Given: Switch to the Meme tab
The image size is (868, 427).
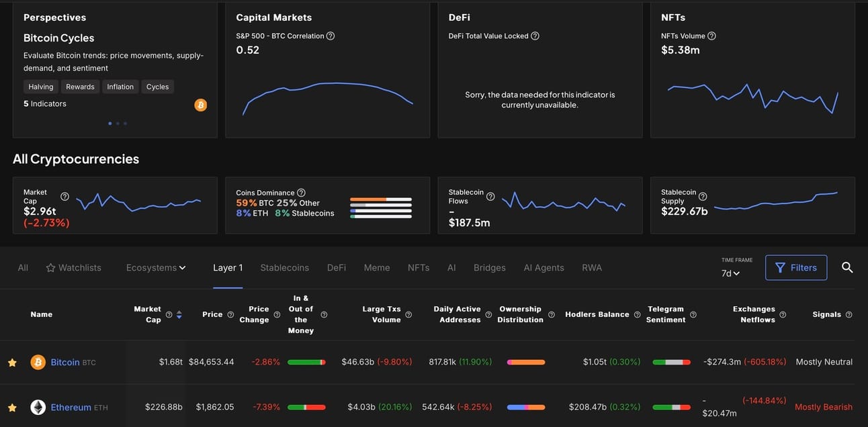Looking at the screenshot, I should (377, 268).
